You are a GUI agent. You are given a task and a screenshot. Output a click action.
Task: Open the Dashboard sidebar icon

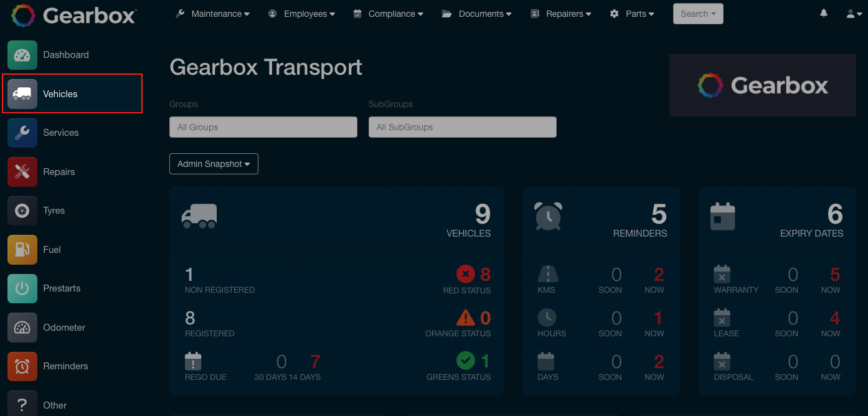tap(22, 55)
